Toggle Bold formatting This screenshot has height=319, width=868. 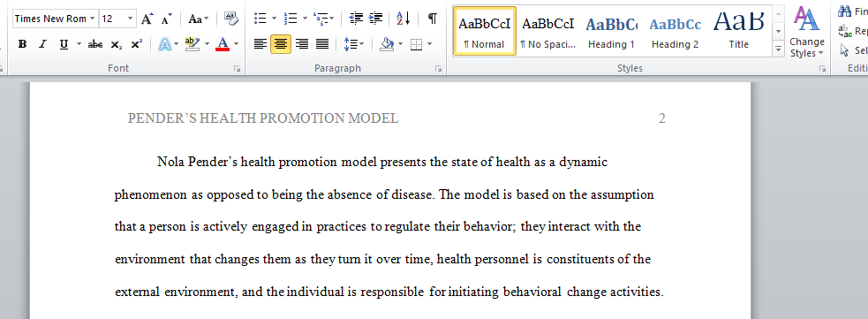(x=22, y=44)
